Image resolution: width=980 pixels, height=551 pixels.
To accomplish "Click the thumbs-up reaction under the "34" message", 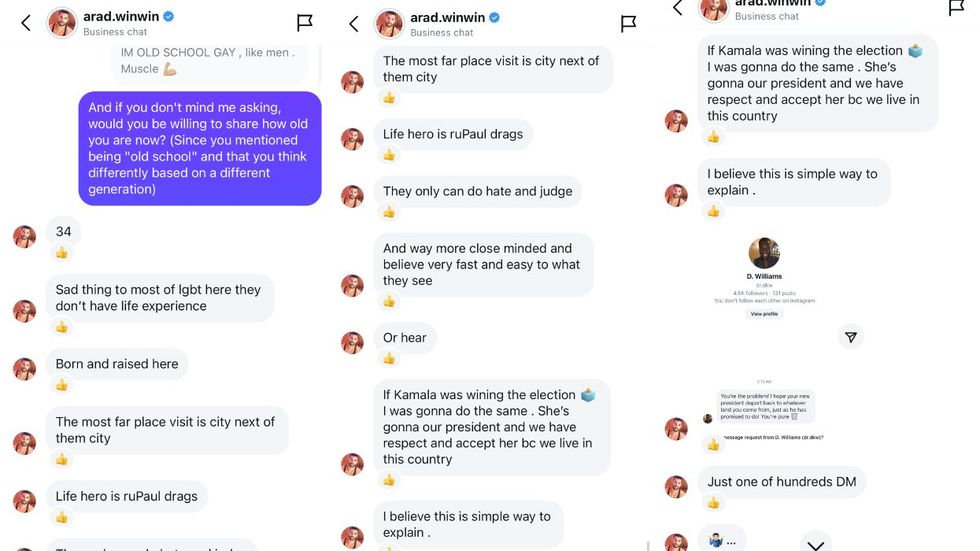I will (x=62, y=253).
